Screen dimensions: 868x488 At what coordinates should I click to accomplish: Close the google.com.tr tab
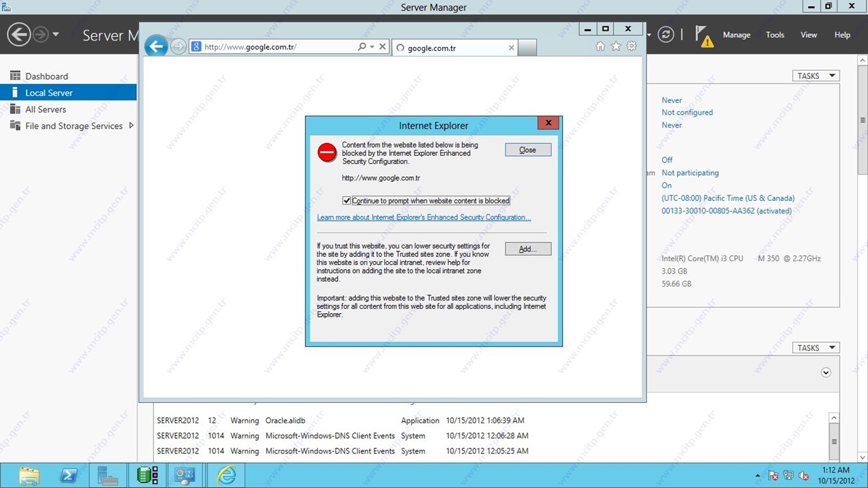[511, 47]
